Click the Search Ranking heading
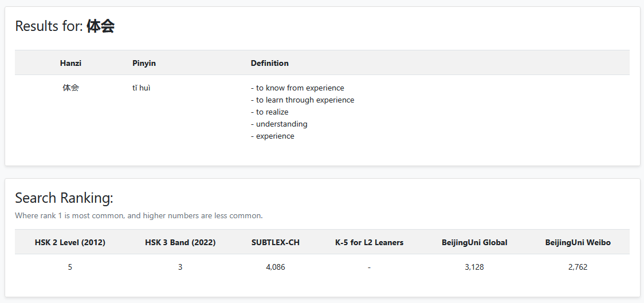Viewport: 644px width, 303px height. (x=64, y=198)
